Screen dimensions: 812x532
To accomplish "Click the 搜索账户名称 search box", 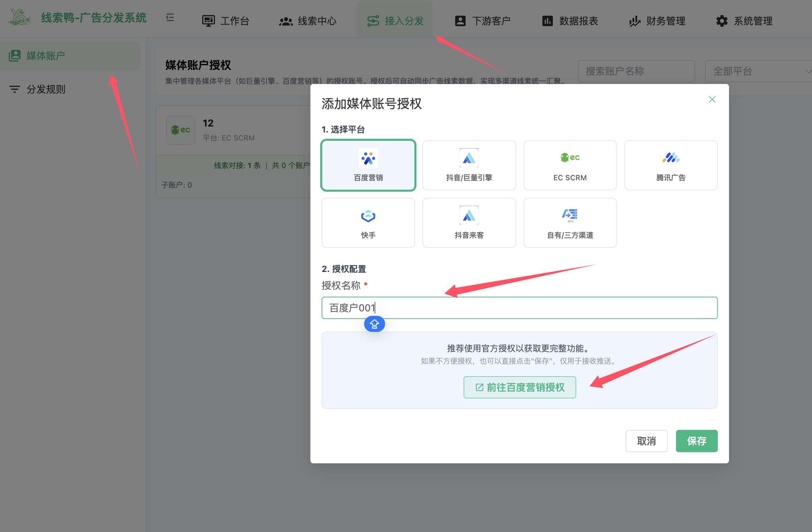I will [636, 71].
